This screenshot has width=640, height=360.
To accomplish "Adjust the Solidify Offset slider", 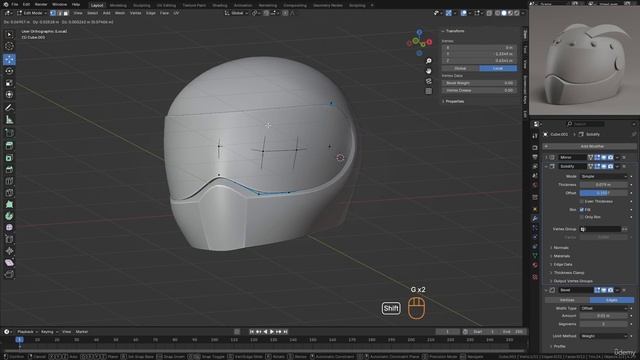I will click(603, 193).
